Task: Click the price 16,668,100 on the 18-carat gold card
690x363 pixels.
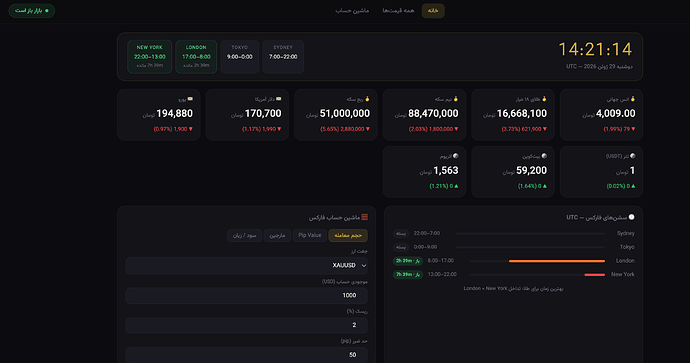Action: coord(522,114)
